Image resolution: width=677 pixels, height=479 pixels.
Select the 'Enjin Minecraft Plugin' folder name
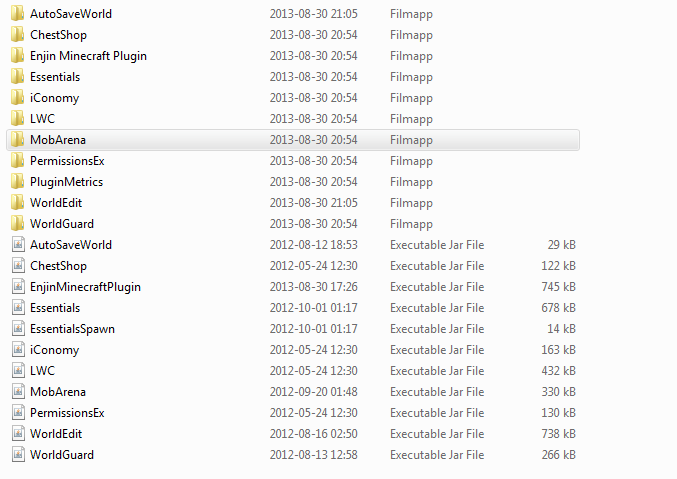point(89,56)
